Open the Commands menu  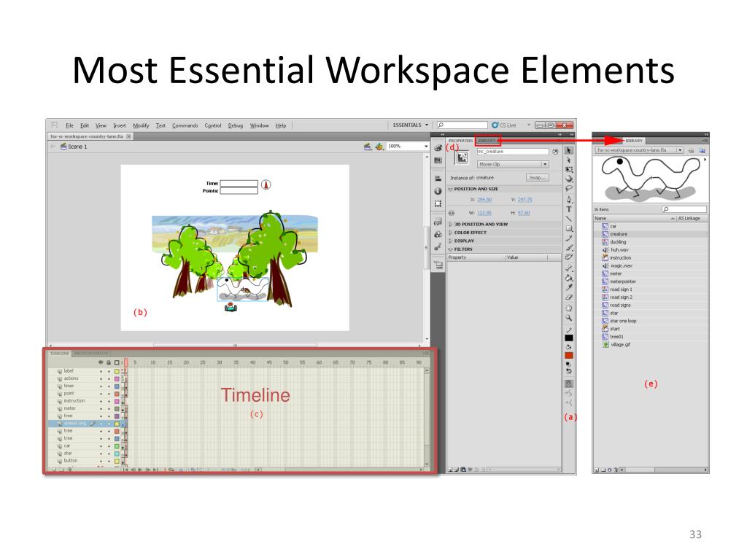(x=185, y=125)
